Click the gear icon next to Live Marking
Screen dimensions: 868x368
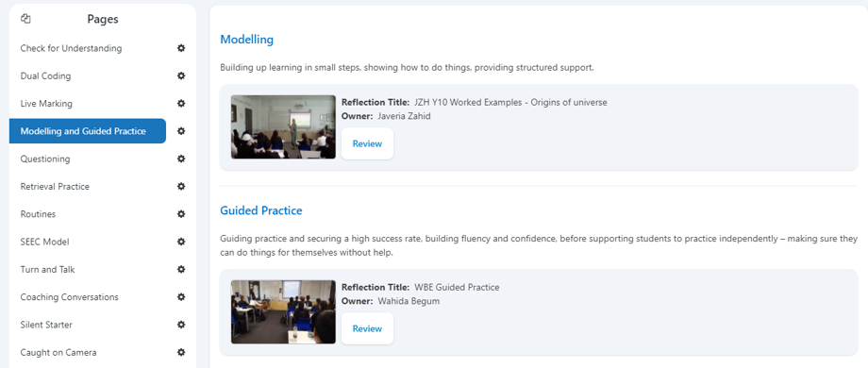pyautogui.click(x=181, y=104)
